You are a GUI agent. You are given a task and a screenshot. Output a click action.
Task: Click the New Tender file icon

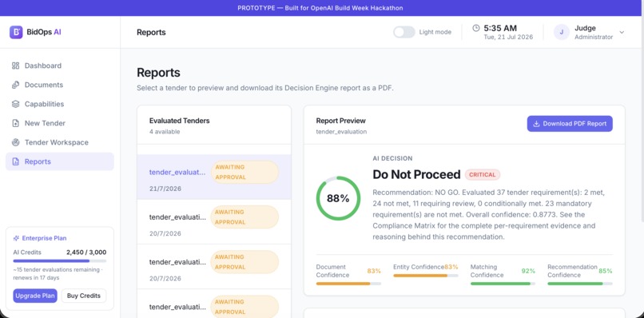coord(16,123)
